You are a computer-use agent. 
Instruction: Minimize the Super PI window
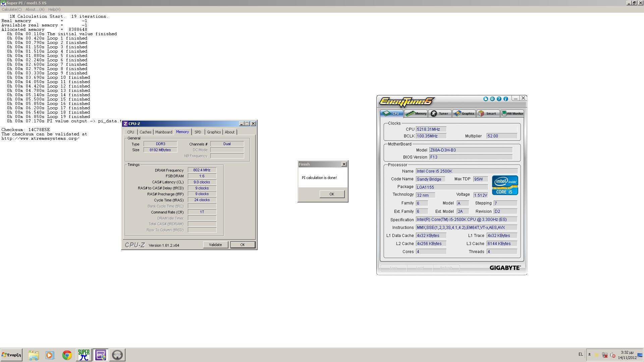[629, 3]
